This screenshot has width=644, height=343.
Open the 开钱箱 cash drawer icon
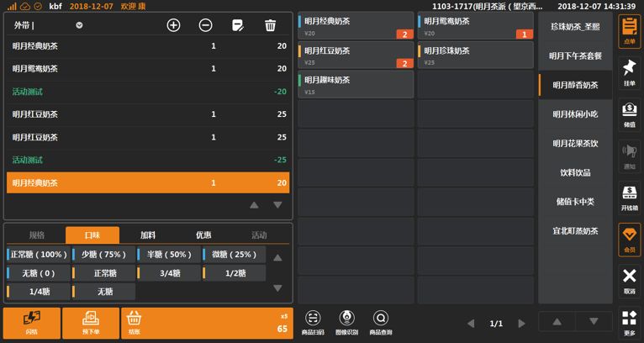tap(629, 198)
